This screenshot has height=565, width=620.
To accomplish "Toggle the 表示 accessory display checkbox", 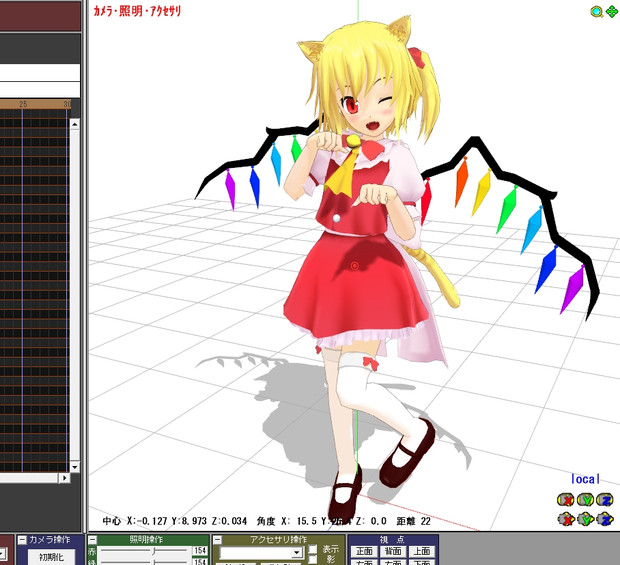I will click(x=313, y=549).
